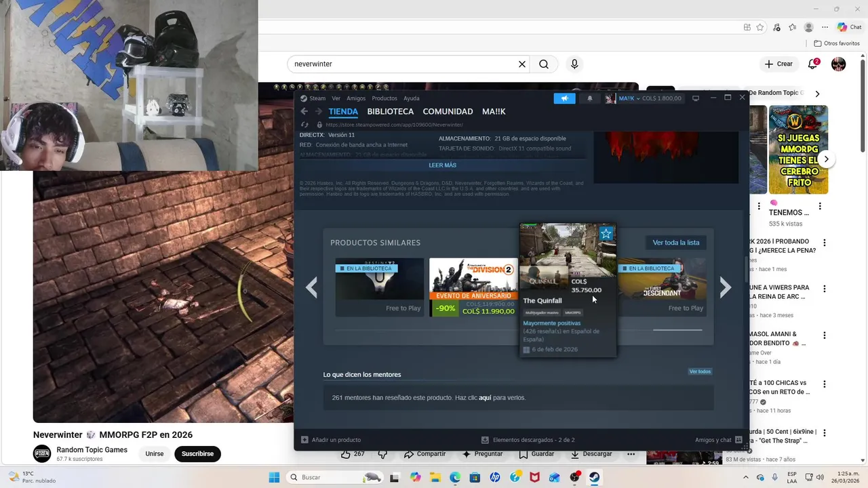The image size is (868, 488).
Task: Open The Division 2 product card
Action: [473, 287]
